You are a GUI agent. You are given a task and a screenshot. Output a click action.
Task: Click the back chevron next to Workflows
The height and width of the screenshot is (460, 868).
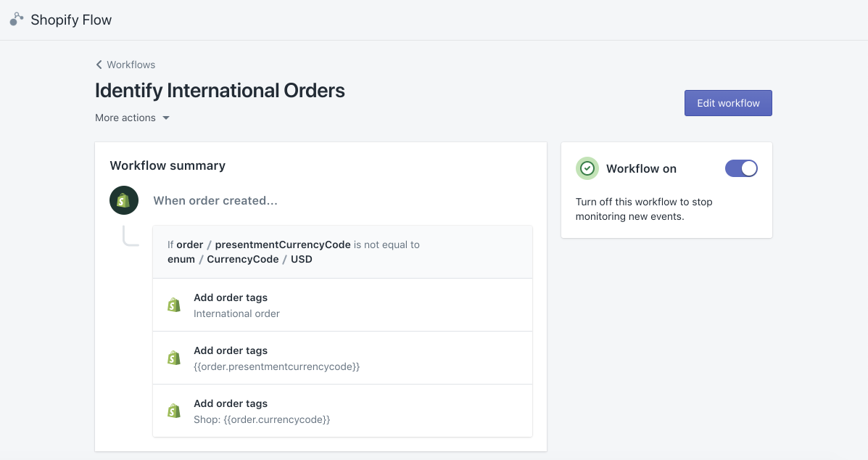pyautogui.click(x=99, y=65)
